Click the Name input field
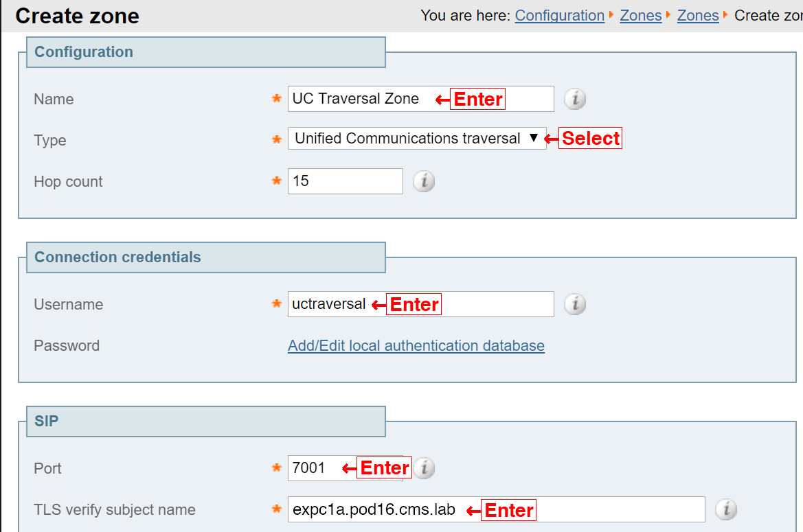The height and width of the screenshot is (532, 803). pos(420,99)
